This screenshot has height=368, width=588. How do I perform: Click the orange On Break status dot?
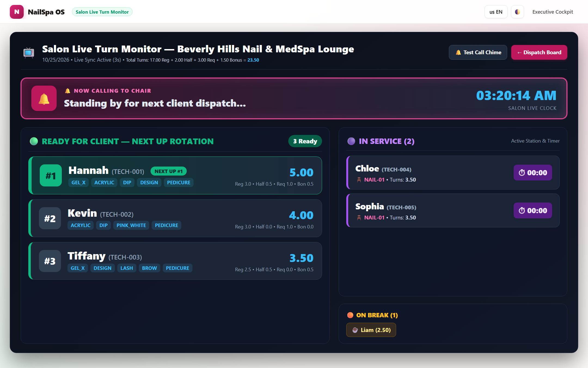(350, 315)
